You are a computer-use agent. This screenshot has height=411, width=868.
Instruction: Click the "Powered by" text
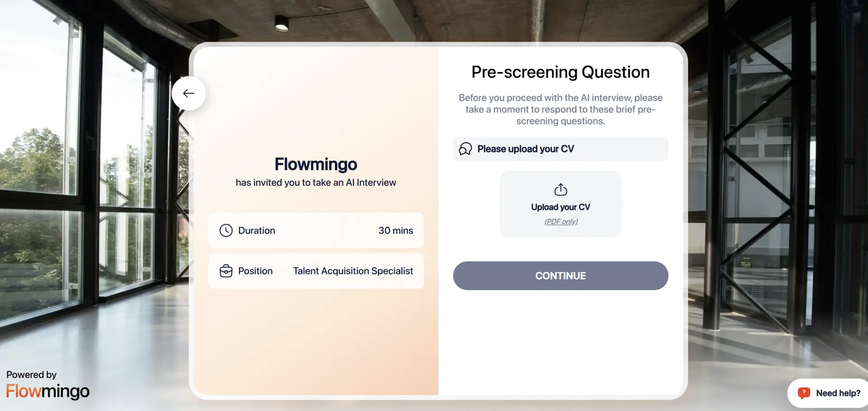click(x=31, y=375)
